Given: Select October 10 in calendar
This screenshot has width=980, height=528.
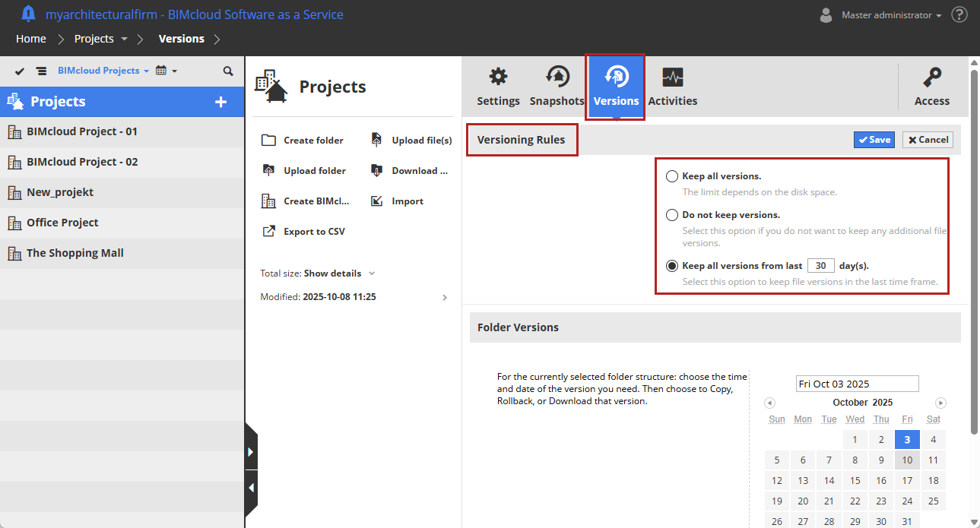Looking at the screenshot, I should point(907,460).
